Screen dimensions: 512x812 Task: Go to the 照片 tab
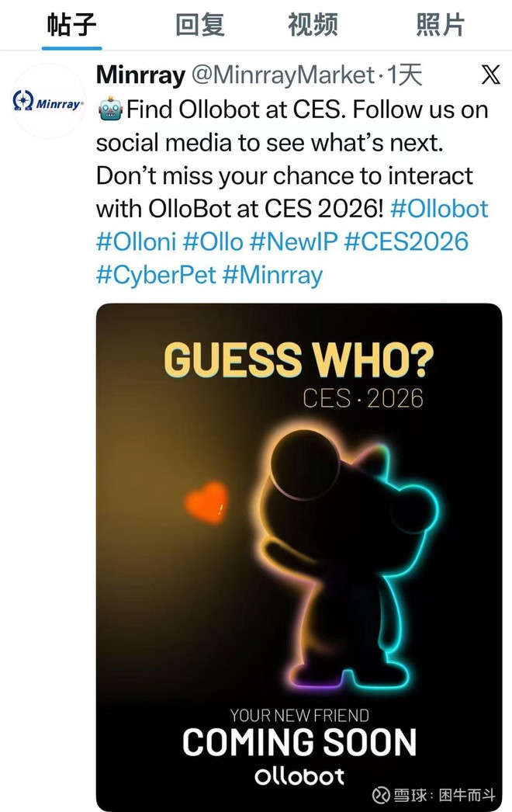[440, 25]
